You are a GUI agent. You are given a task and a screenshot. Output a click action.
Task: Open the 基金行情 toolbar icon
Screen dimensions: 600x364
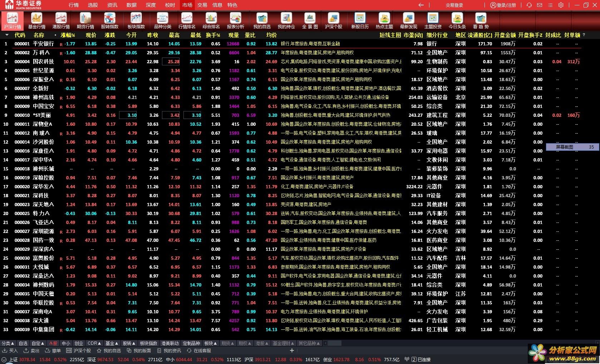[x=37, y=21]
